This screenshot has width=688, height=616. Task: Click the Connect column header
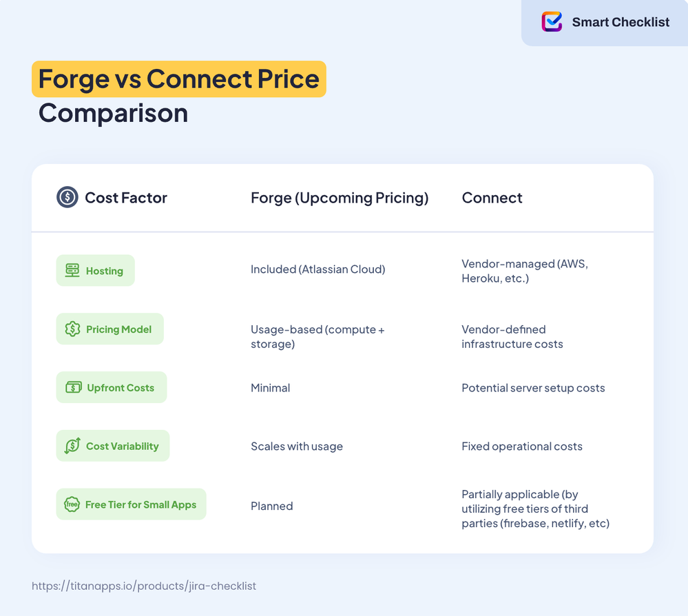click(x=492, y=198)
